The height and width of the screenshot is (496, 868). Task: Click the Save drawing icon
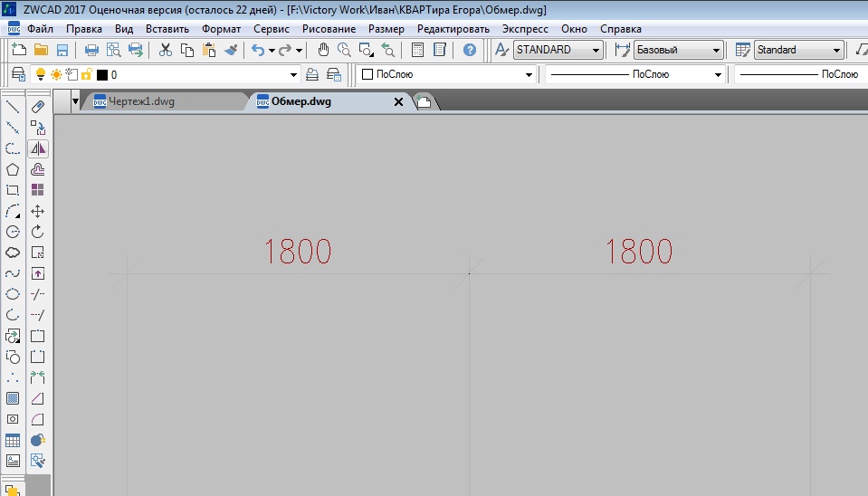[62, 50]
